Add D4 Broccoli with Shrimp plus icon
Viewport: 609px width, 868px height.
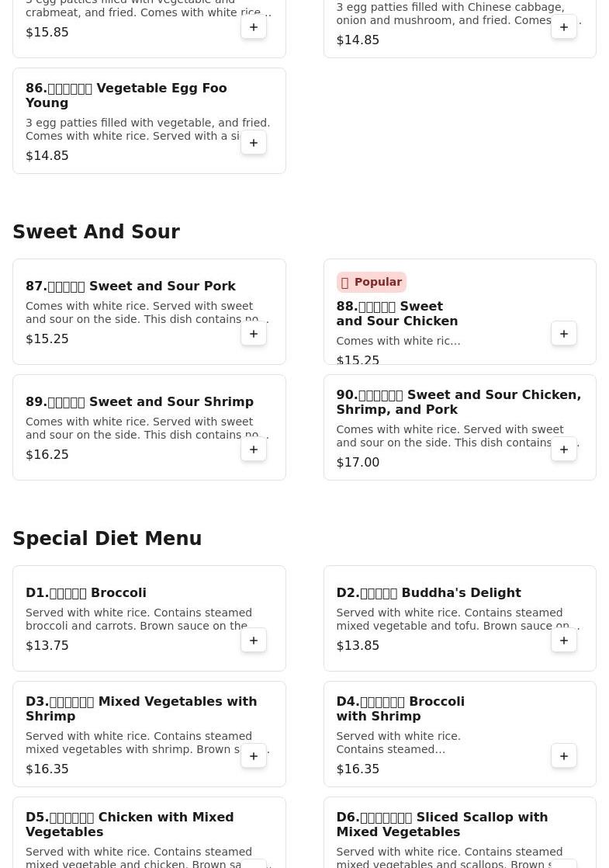[x=564, y=756]
